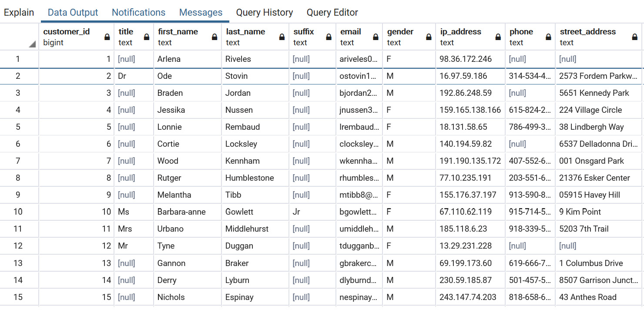Click last name cell 'Humblestone'
This screenshot has width=644, height=310.
point(255,178)
